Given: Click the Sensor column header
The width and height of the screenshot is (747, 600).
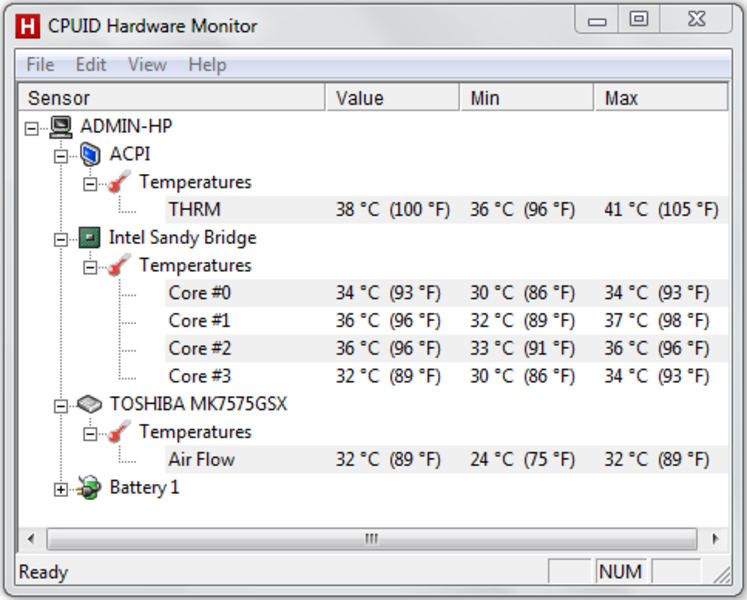Looking at the screenshot, I should 172,98.
